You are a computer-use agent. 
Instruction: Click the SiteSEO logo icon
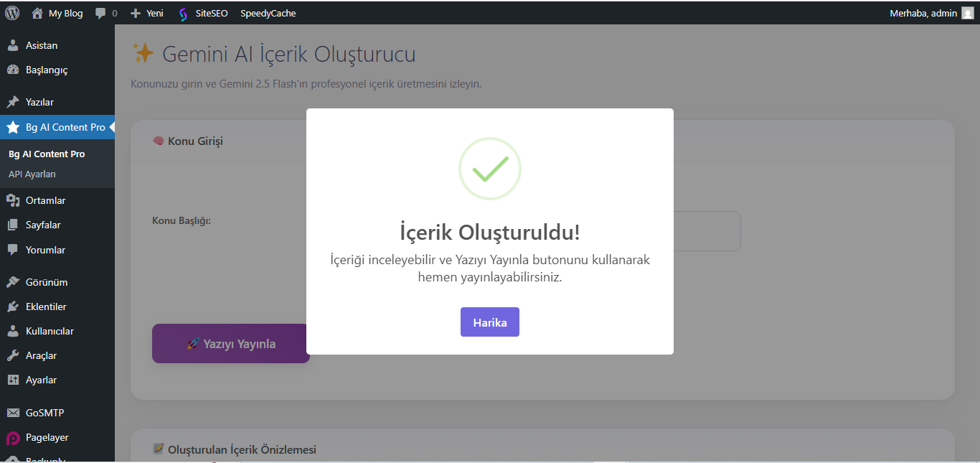[x=183, y=13]
